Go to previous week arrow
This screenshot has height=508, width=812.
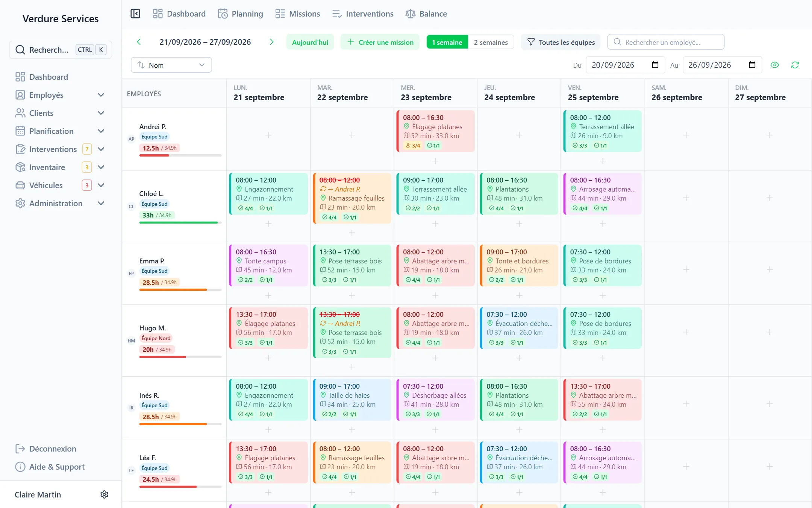tap(139, 42)
